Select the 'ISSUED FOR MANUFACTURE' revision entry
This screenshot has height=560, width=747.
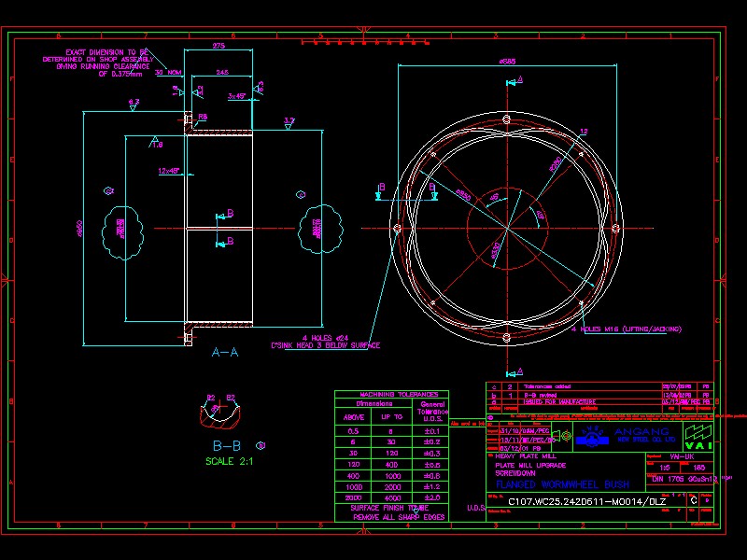(560, 402)
